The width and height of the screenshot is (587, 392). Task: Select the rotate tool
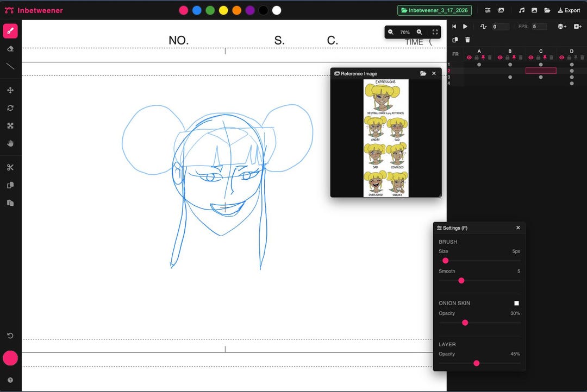pos(10,108)
